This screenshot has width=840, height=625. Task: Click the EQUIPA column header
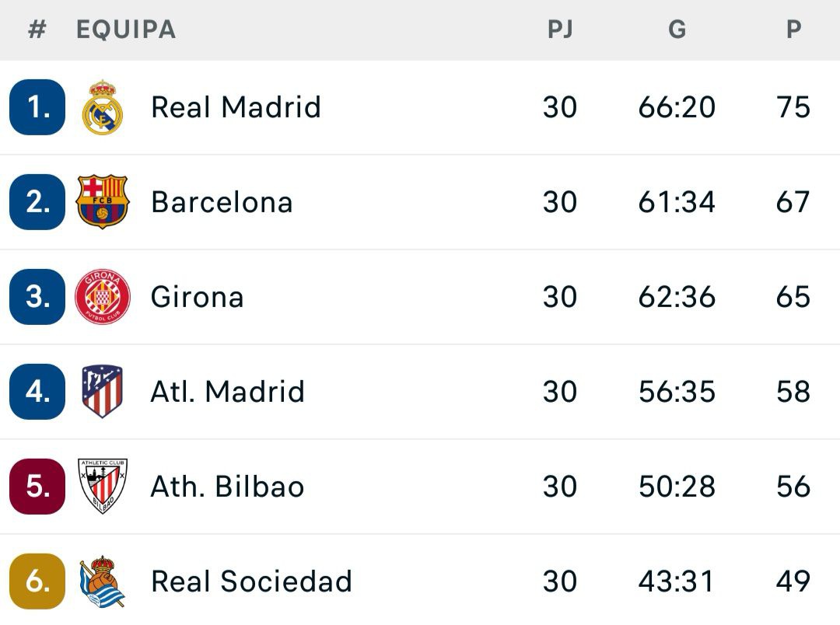click(124, 30)
